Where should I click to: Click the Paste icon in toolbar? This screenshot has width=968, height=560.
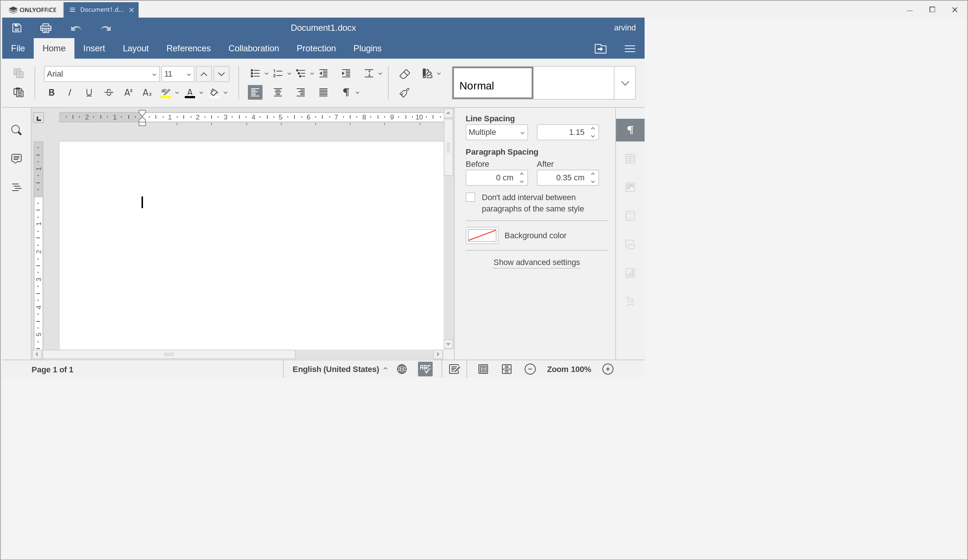tap(18, 92)
